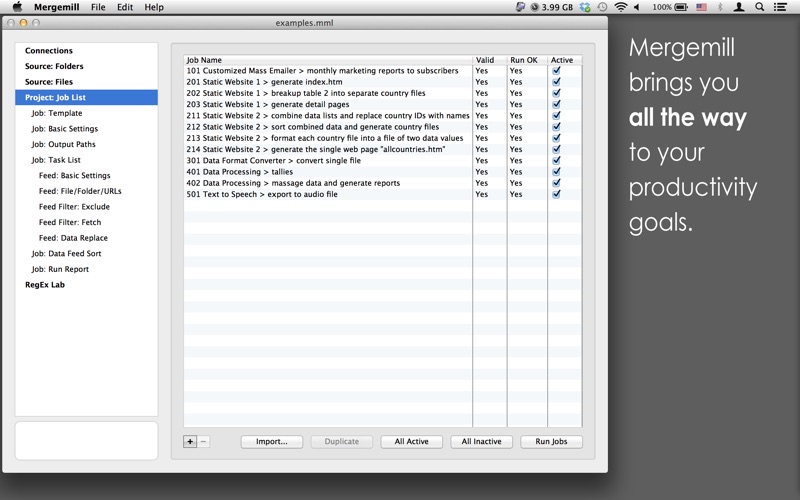Open the Edit menu
The image size is (800, 500).
pos(125,7)
